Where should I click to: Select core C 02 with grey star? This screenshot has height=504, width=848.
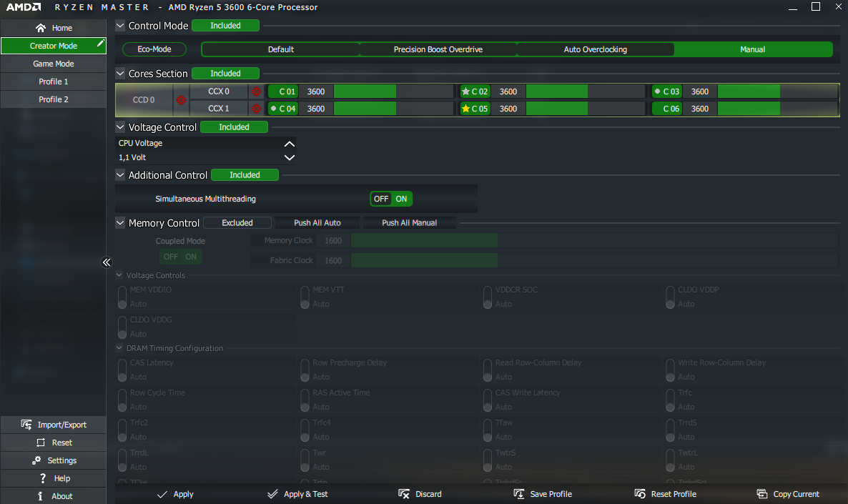click(475, 92)
